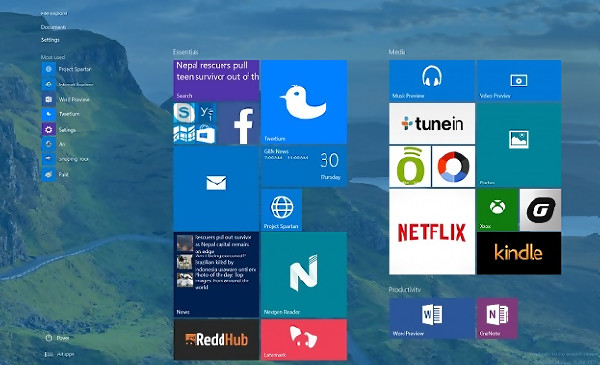600x365 pixels.
Task: Open the Kindle tile
Action: click(519, 253)
